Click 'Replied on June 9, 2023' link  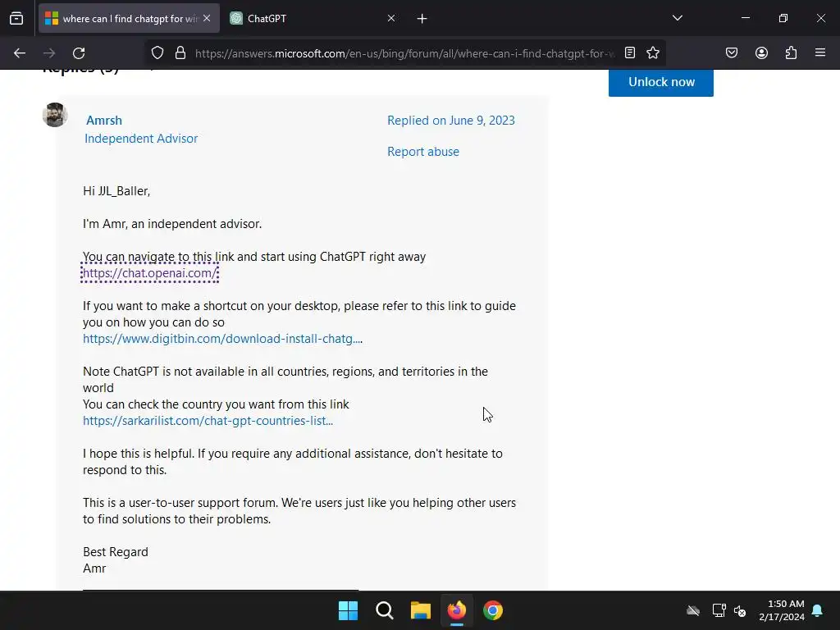click(451, 121)
